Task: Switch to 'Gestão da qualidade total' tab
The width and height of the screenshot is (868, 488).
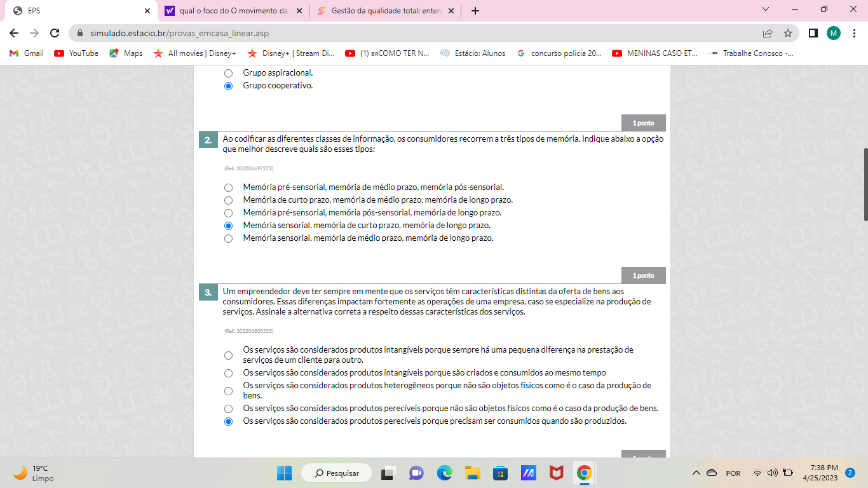Action: 385,11
